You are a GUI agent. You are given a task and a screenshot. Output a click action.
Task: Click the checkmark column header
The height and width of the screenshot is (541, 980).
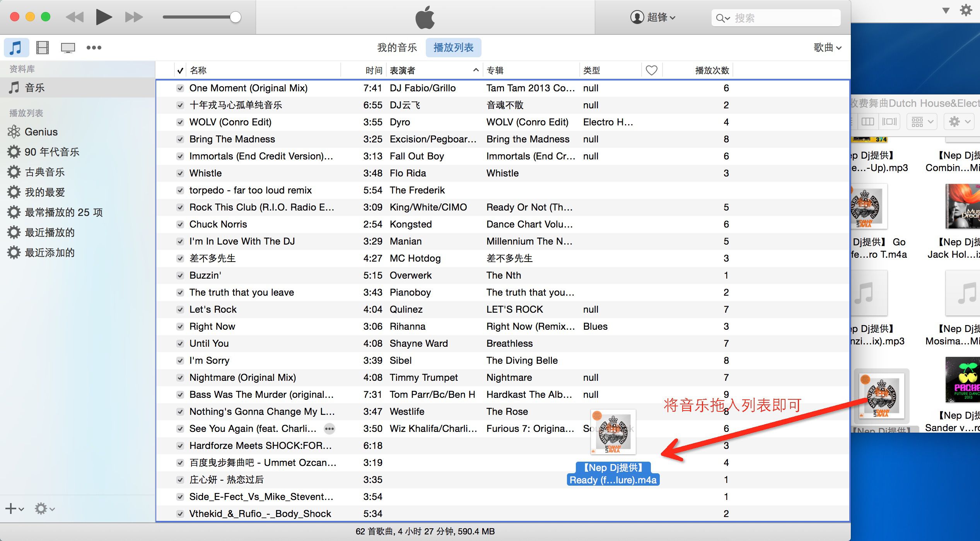pos(180,70)
